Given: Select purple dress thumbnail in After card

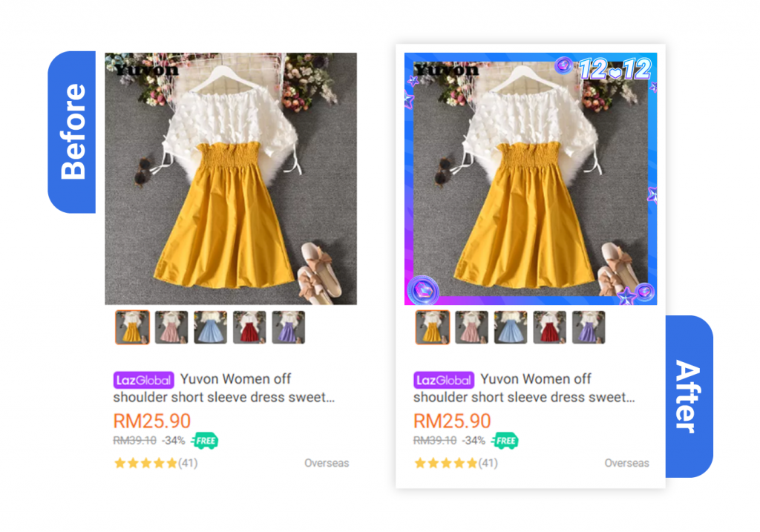Looking at the screenshot, I should 589,327.
